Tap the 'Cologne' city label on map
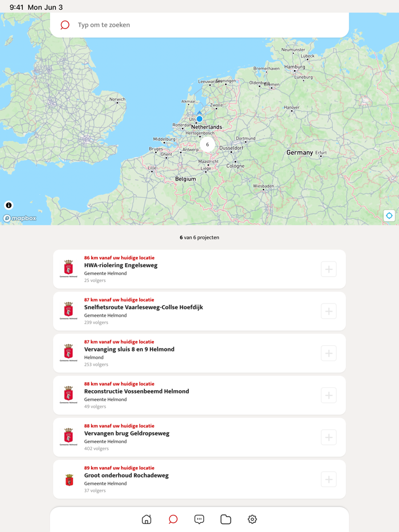The width and height of the screenshot is (399, 532). 235,166
